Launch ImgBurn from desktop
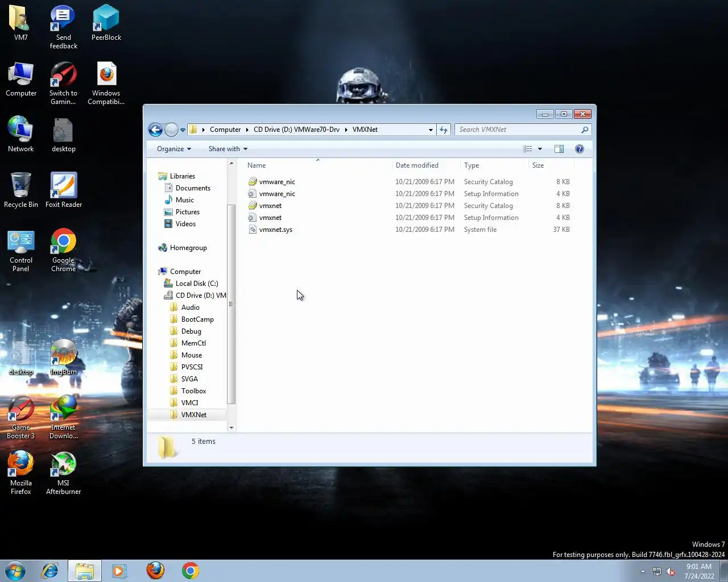Image resolution: width=728 pixels, height=582 pixels. coord(63,357)
